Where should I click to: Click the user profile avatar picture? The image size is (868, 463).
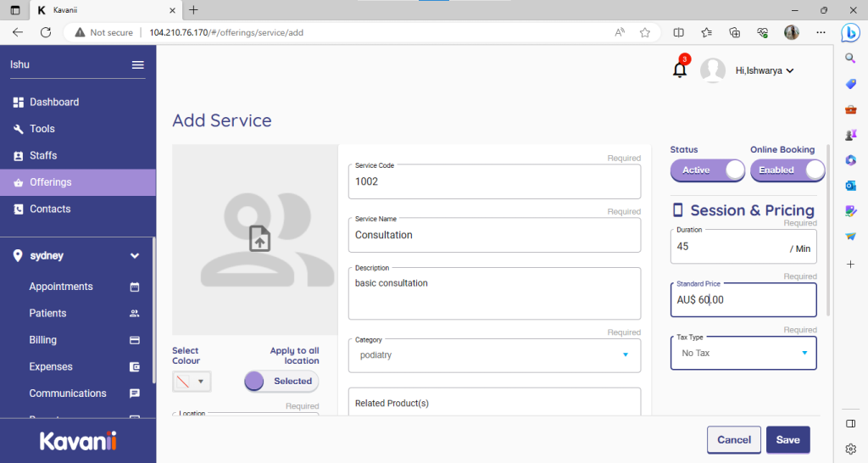713,71
